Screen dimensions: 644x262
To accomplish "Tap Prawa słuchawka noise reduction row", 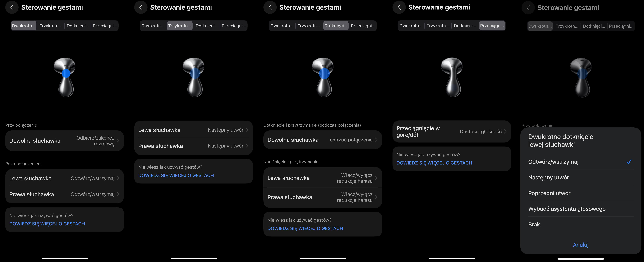I will coord(322,197).
